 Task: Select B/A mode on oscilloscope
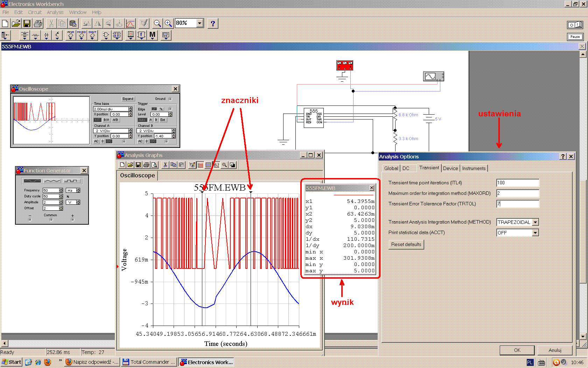106,120
